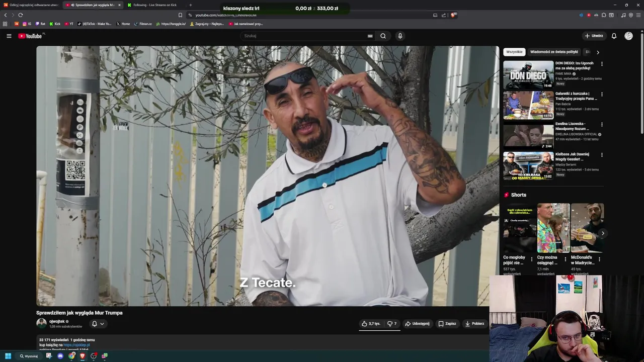Image resolution: width=644 pixels, height=362 pixels.
Task: Open the browser extensions puzzle icon
Action: coord(604,15)
